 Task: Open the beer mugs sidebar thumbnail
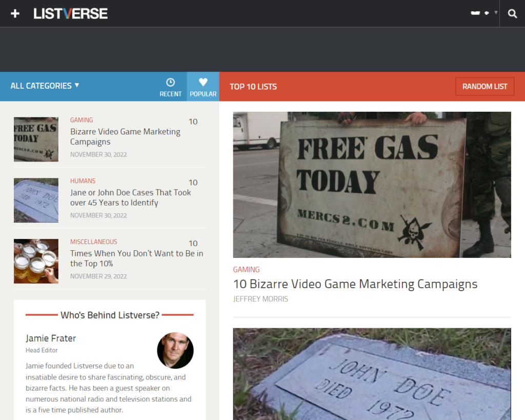pyautogui.click(x=36, y=261)
